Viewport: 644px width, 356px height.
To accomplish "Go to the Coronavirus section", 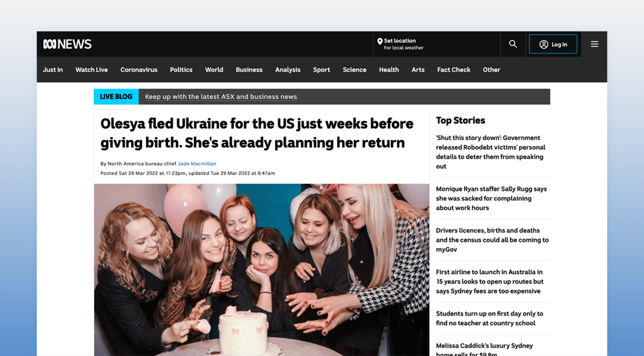I will point(139,70).
